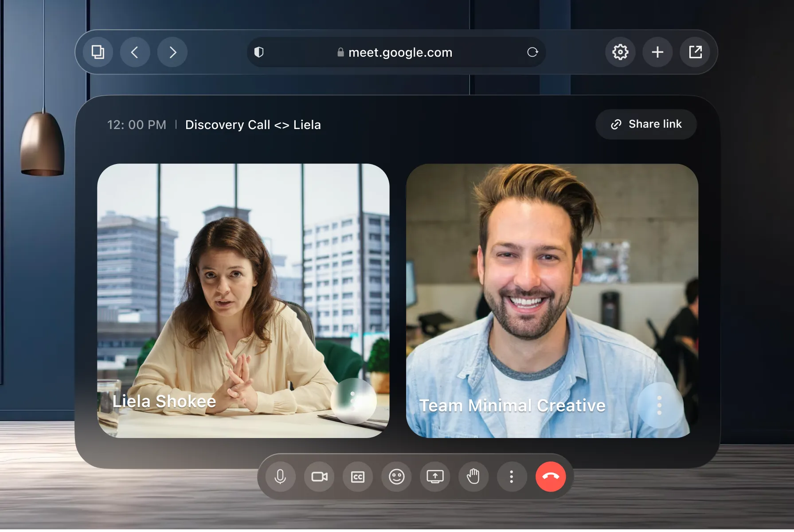Reload the meet.google.com page
The height and width of the screenshot is (532, 794).
pyautogui.click(x=533, y=52)
